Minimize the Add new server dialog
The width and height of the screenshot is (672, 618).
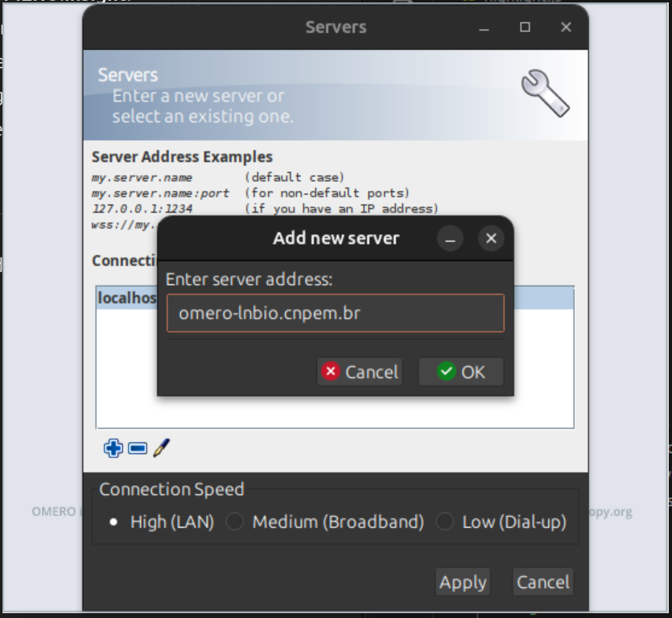(451, 238)
